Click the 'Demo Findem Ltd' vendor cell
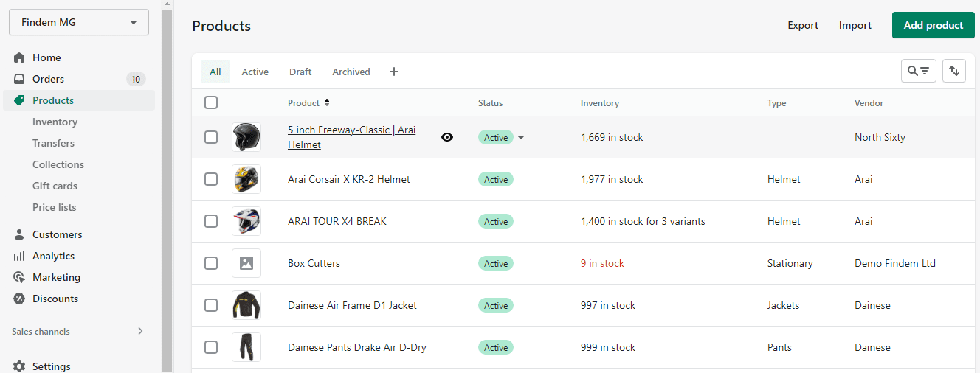Viewport: 980px width, 373px height. click(895, 263)
